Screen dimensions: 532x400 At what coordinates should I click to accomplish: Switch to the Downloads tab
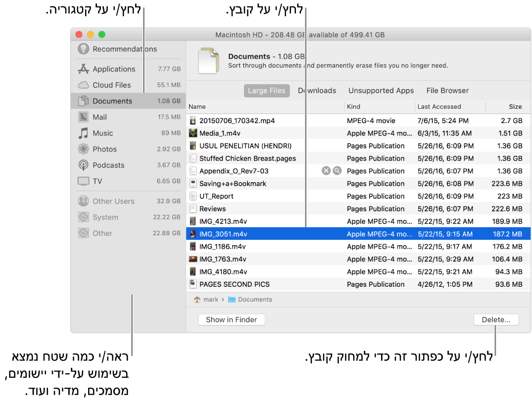tap(317, 90)
